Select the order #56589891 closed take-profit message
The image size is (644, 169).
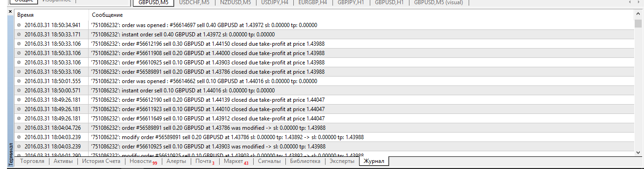(208, 72)
